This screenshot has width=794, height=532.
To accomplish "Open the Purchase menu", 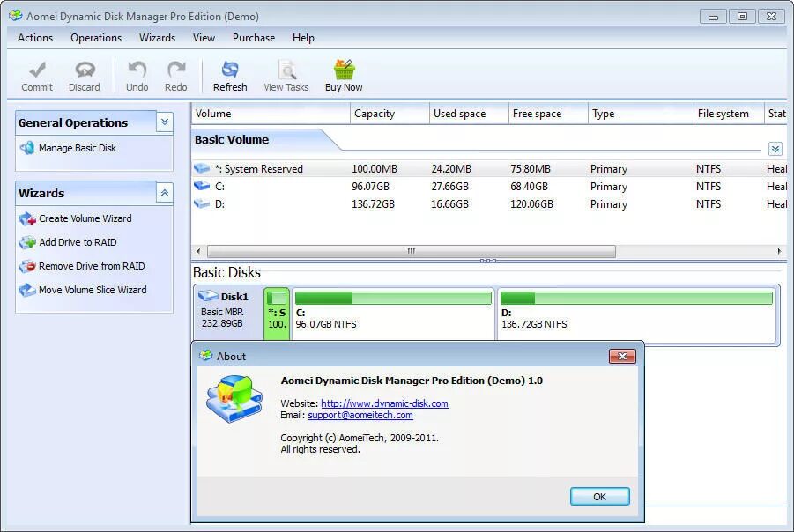I will [x=254, y=38].
